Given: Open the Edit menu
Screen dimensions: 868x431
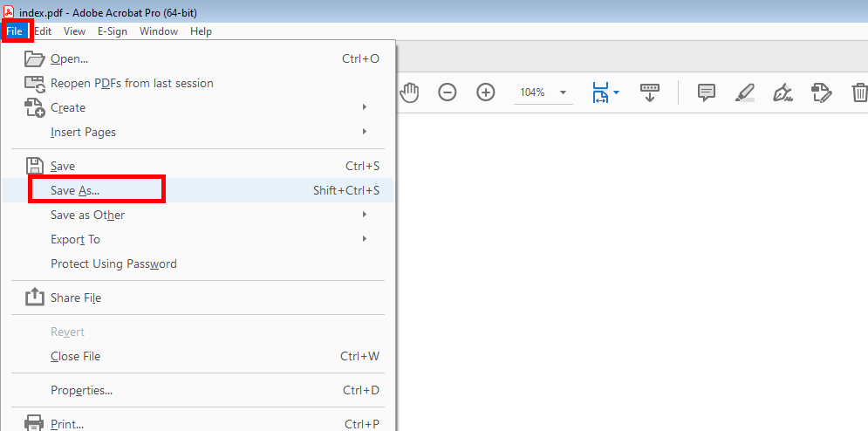Looking at the screenshot, I should coord(43,31).
